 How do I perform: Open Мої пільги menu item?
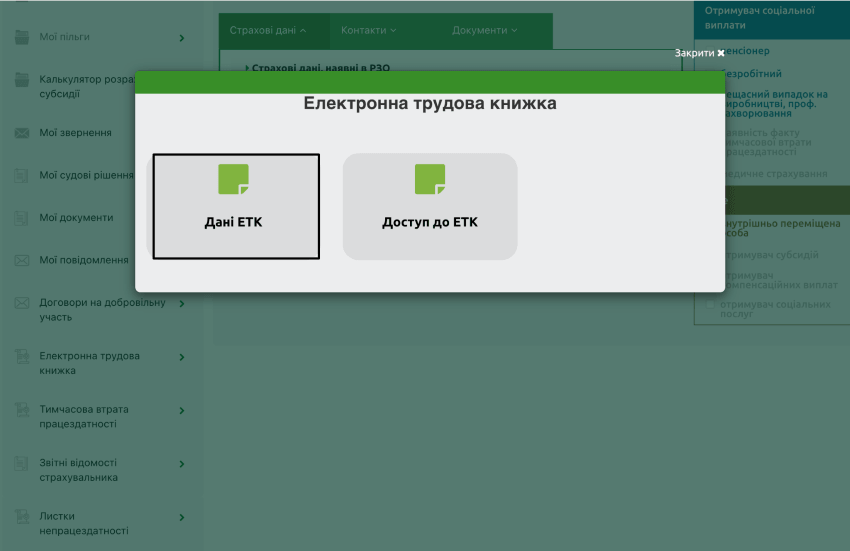coord(65,37)
